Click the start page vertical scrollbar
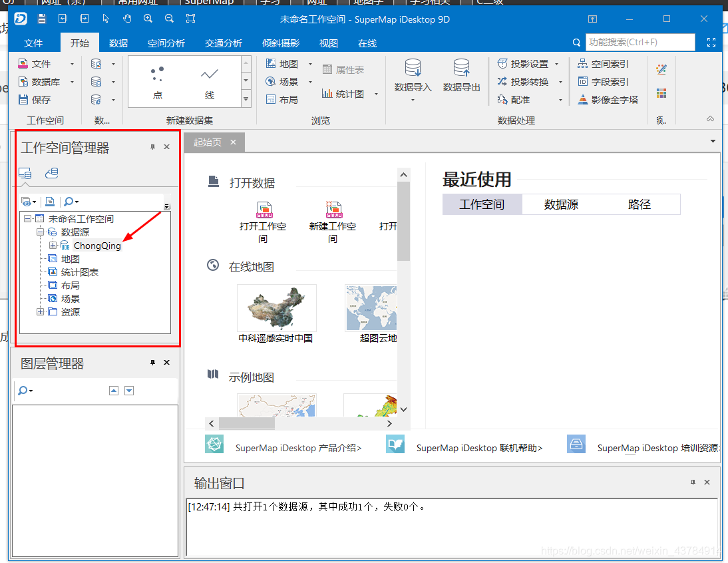The width and height of the screenshot is (728, 563). tap(403, 221)
